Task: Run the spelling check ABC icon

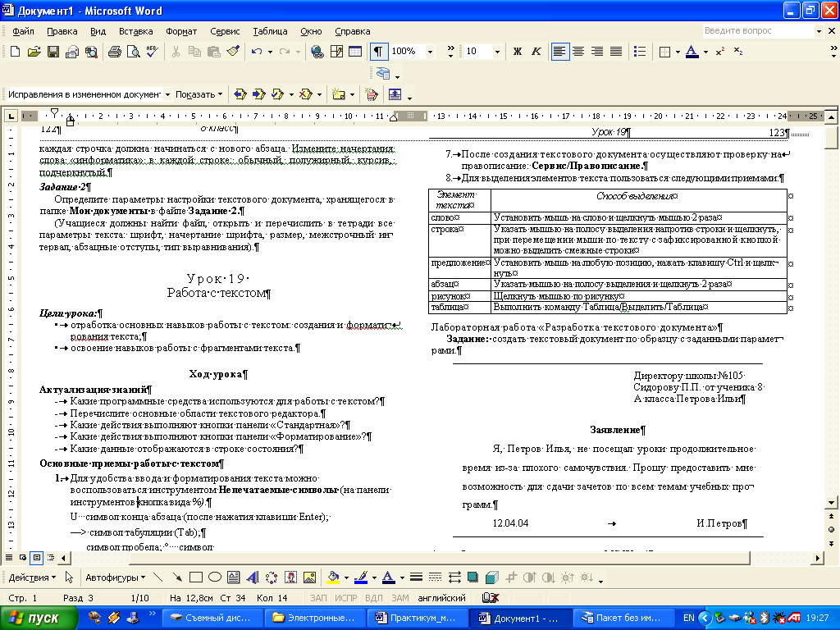Action: (152, 52)
